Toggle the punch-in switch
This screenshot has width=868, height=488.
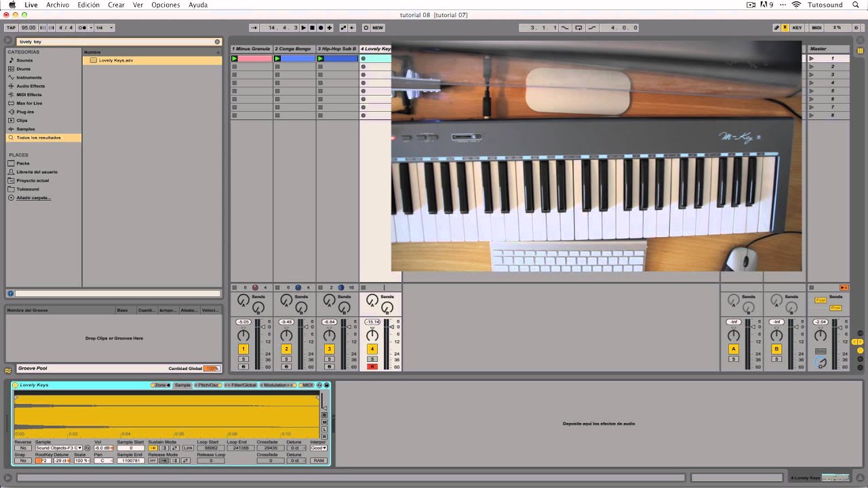pos(566,28)
